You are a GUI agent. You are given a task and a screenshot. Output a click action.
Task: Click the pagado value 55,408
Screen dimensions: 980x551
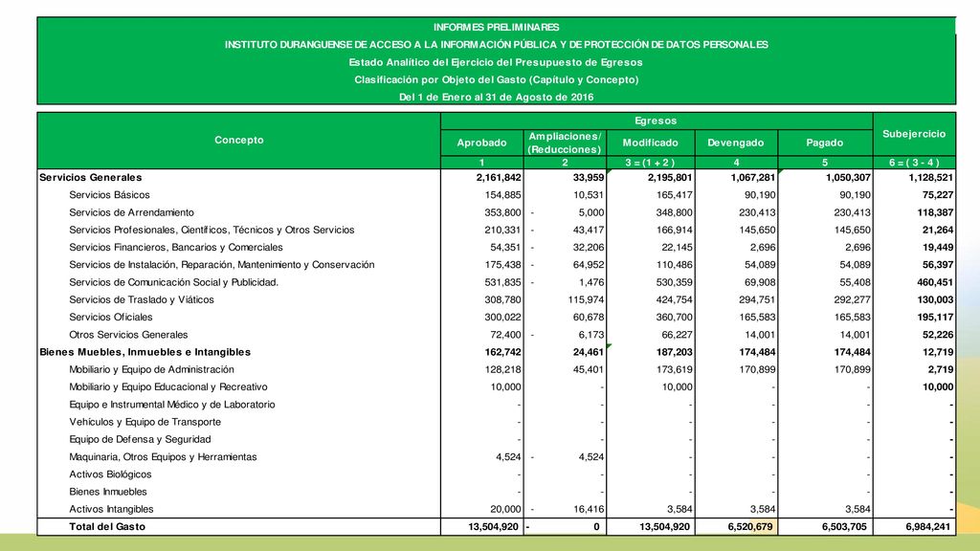[x=855, y=282]
